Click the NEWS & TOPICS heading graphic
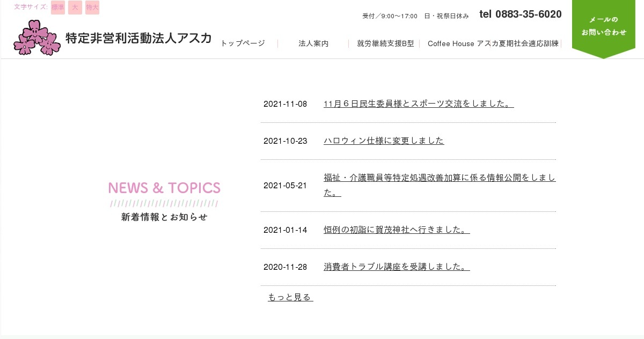Screen dimensions: 644x339 tap(164, 188)
